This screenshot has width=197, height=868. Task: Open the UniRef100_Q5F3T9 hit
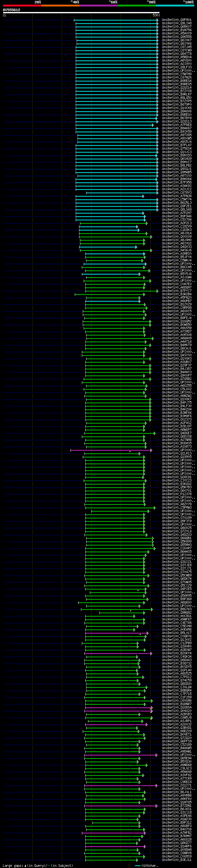176,521
